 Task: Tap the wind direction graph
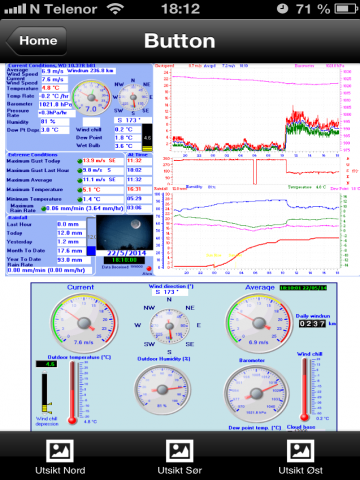coord(256,171)
